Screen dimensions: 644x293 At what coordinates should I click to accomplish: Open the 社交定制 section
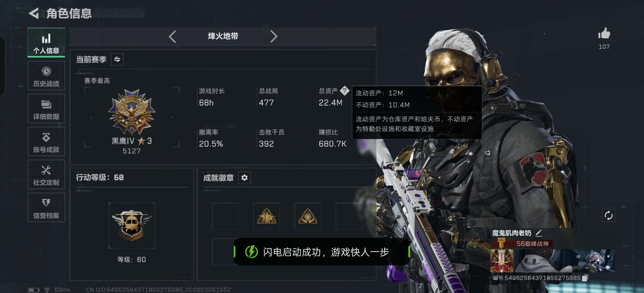click(46, 175)
